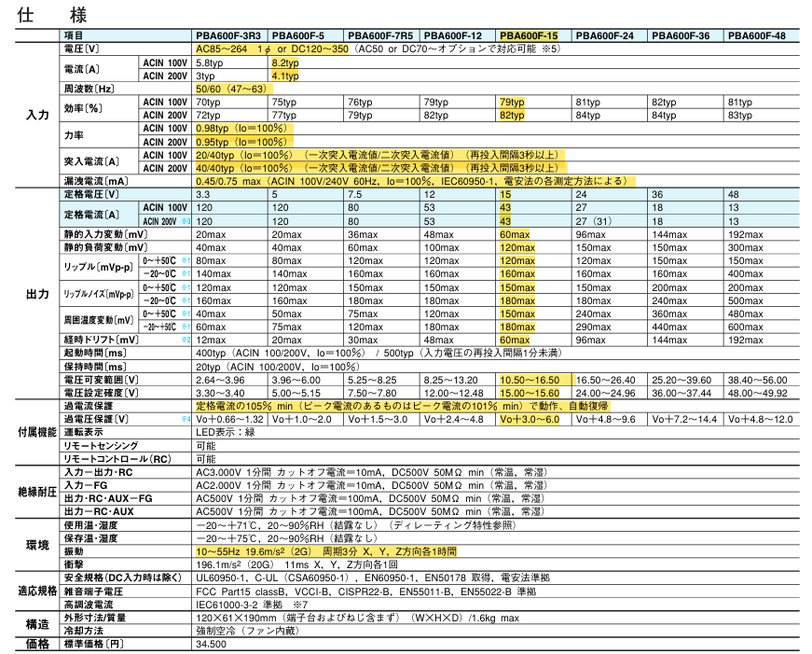This screenshot has width=812, height=654.
Task: Click the 40/40typ inrush current entry
Action: click(378, 168)
